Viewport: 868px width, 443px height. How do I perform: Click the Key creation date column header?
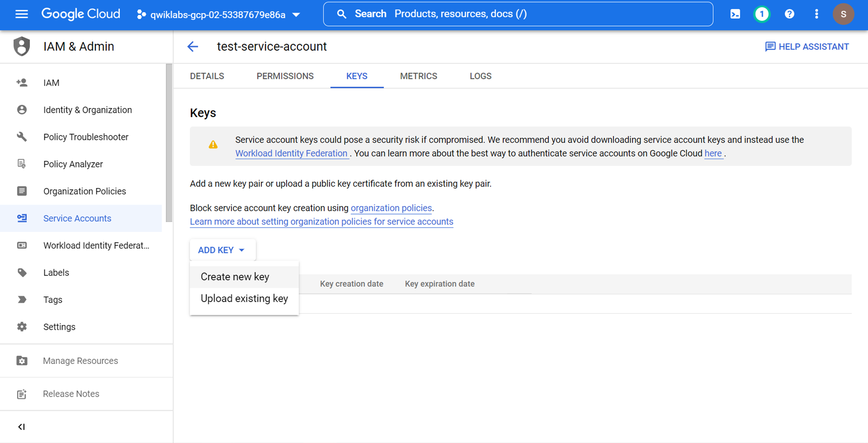click(352, 284)
